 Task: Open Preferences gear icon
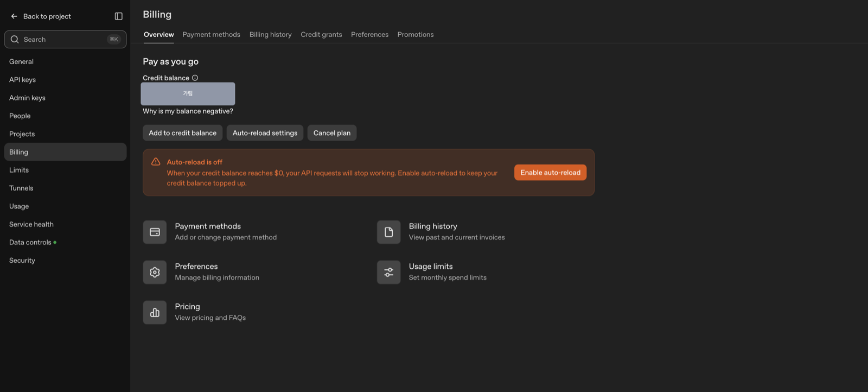[x=155, y=272]
